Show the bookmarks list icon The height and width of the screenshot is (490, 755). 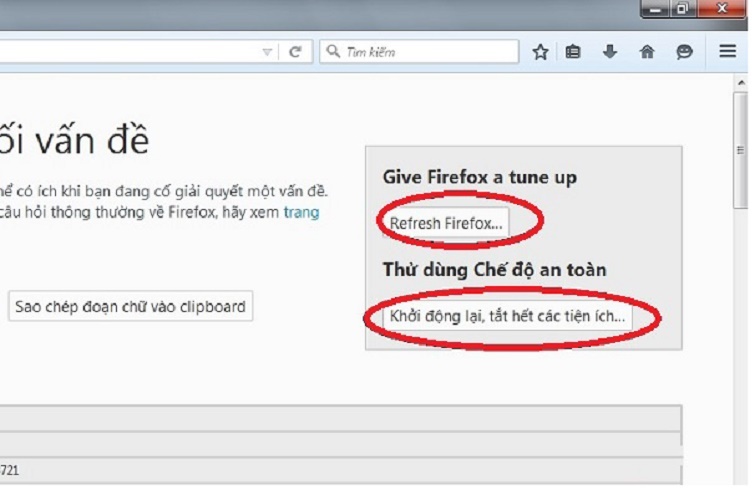[x=573, y=52]
